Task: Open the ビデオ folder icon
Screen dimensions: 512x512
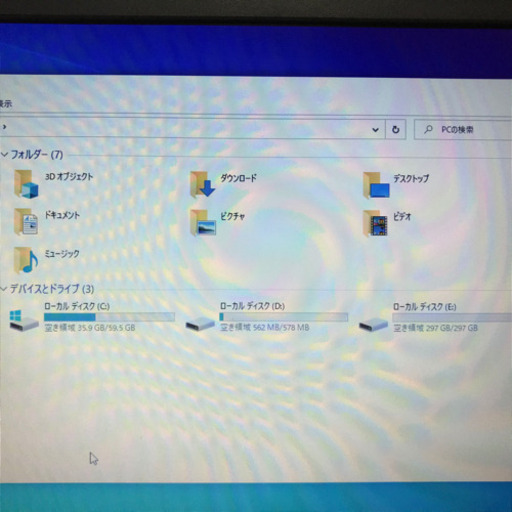Action: 375,223
